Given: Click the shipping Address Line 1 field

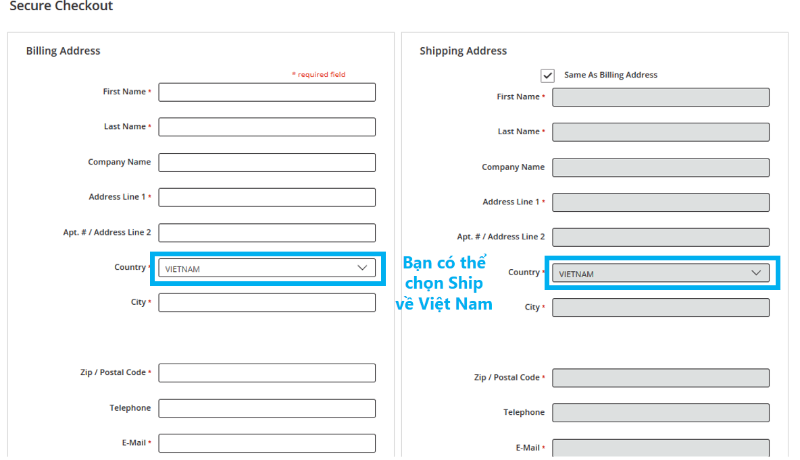Looking at the screenshot, I should pos(660,202).
